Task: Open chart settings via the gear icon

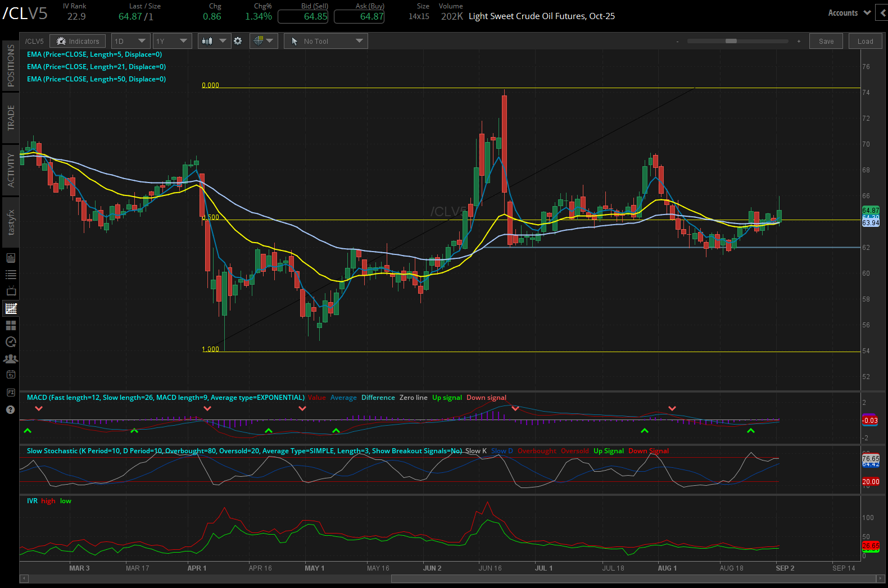Action: pyautogui.click(x=238, y=41)
